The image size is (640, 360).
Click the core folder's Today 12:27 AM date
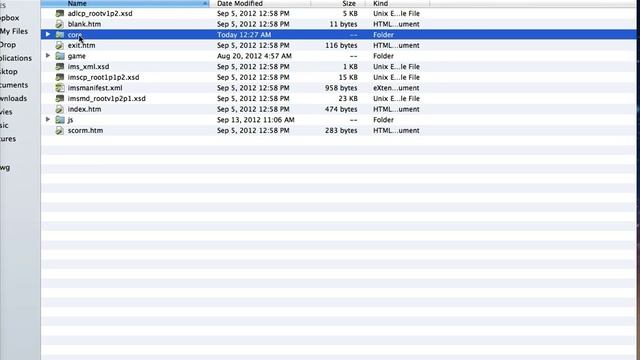[x=244, y=35]
